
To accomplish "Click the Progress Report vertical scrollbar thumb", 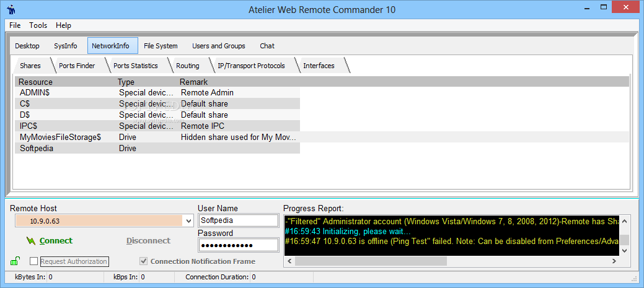I will [624, 240].
